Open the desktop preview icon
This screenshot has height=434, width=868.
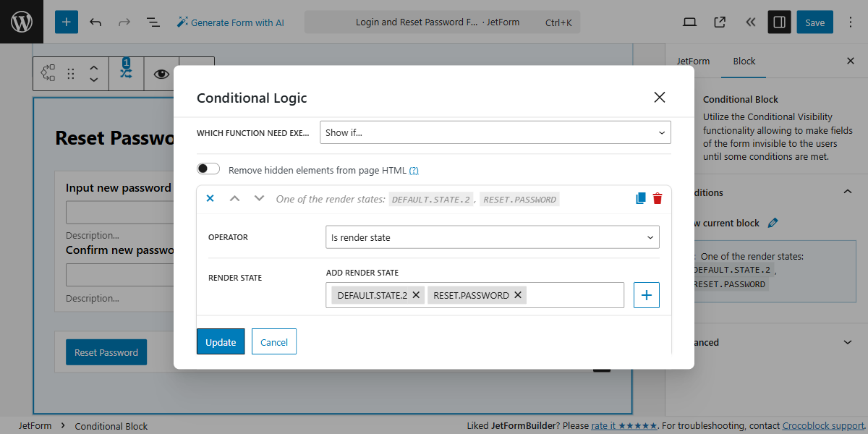[x=689, y=22]
